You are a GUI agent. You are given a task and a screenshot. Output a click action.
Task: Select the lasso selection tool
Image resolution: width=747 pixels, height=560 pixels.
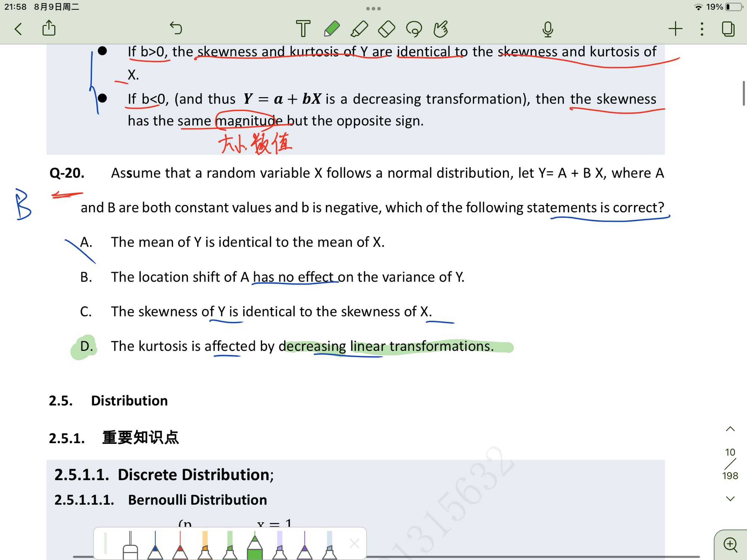(x=414, y=29)
